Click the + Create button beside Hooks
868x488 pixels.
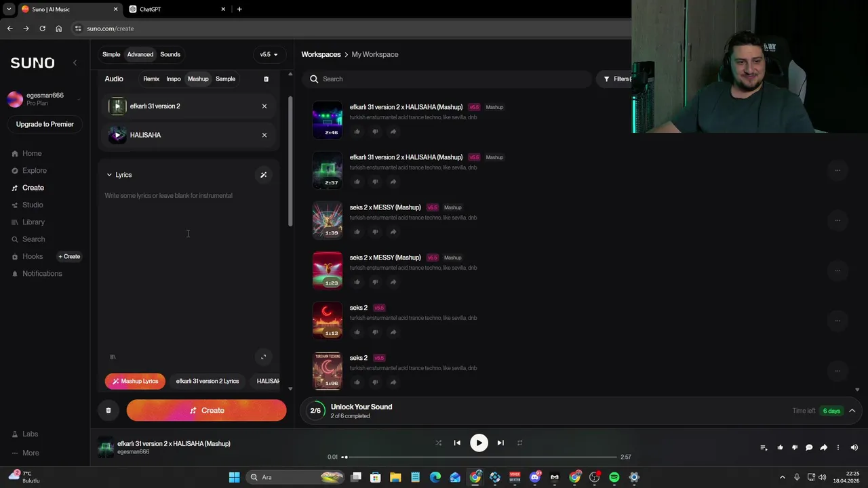[x=69, y=256]
